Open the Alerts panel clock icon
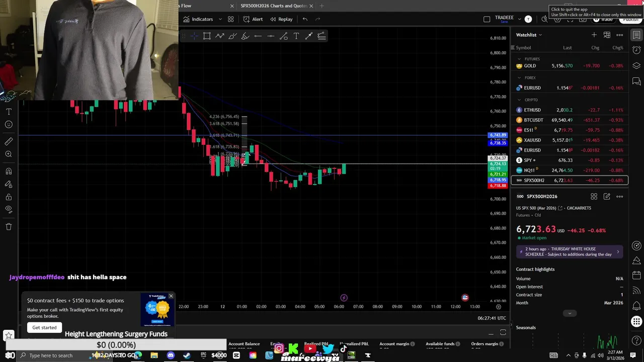This screenshot has height=362, width=644. tap(636, 50)
